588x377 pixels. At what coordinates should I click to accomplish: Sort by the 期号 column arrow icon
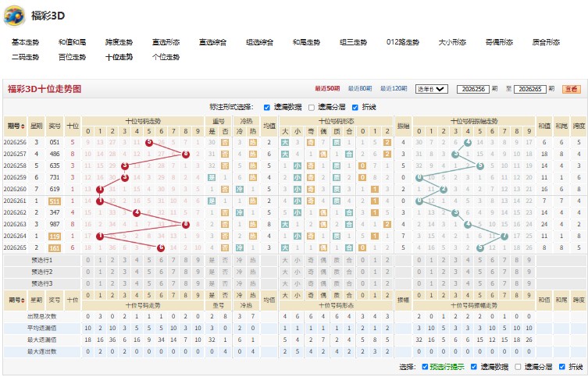23,126
